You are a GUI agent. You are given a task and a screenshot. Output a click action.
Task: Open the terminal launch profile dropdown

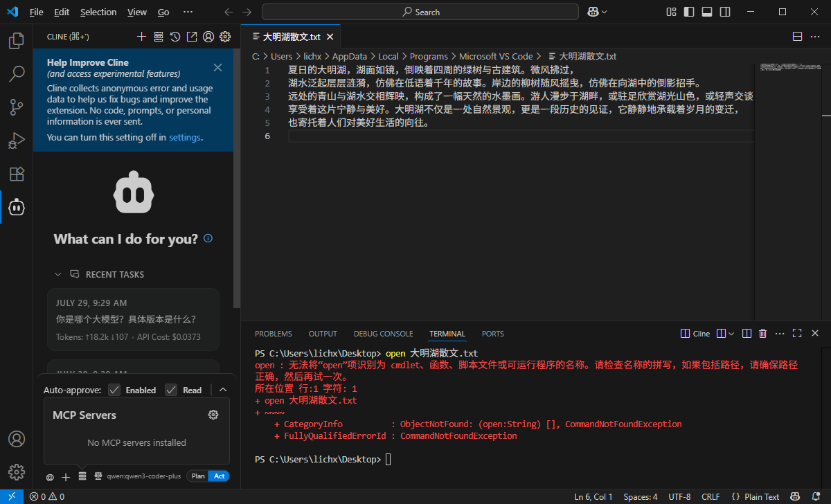click(731, 333)
